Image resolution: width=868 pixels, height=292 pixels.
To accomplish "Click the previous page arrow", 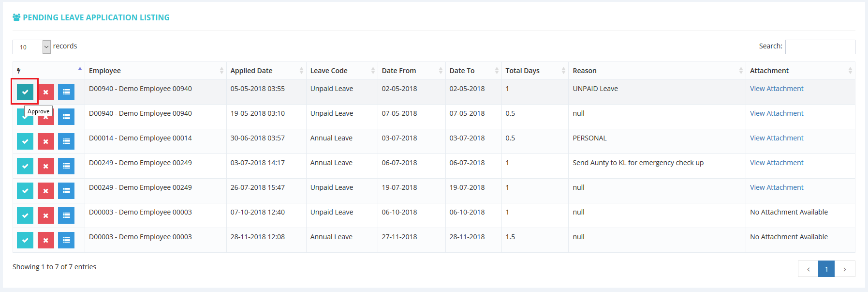I will pos(808,269).
